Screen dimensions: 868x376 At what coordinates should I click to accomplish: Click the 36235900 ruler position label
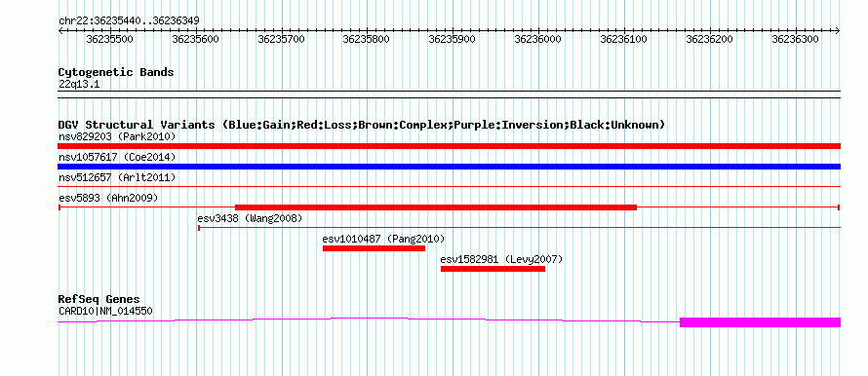(x=453, y=39)
